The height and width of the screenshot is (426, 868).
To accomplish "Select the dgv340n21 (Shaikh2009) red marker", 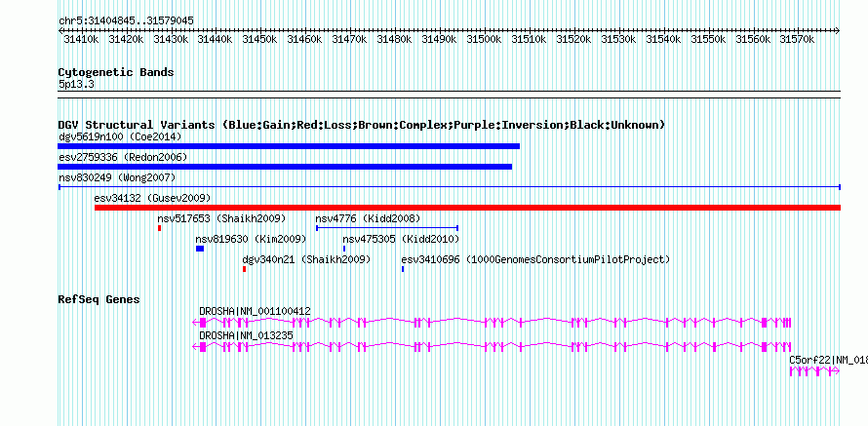I will (x=244, y=269).
